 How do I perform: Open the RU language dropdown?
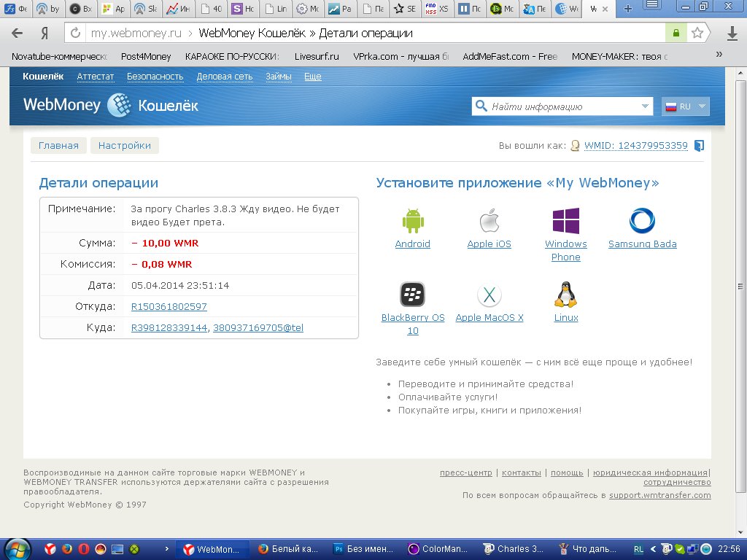[x=685, y=106]
